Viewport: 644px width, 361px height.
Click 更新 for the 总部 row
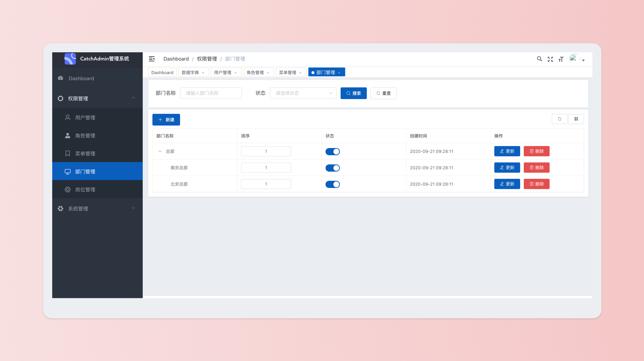click(507, 151)
